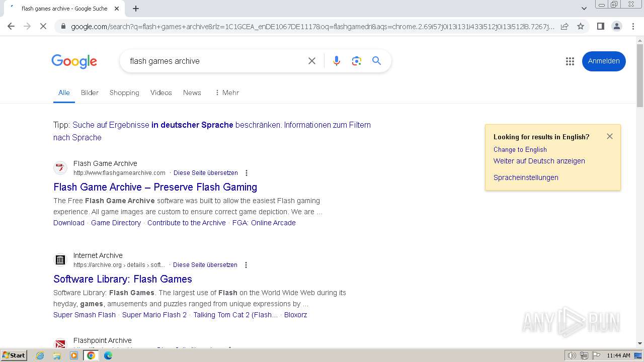The height and width of the screenshot is (362, 644).
Task: Open volume control in system tray
Action: [x=572, y=355]
